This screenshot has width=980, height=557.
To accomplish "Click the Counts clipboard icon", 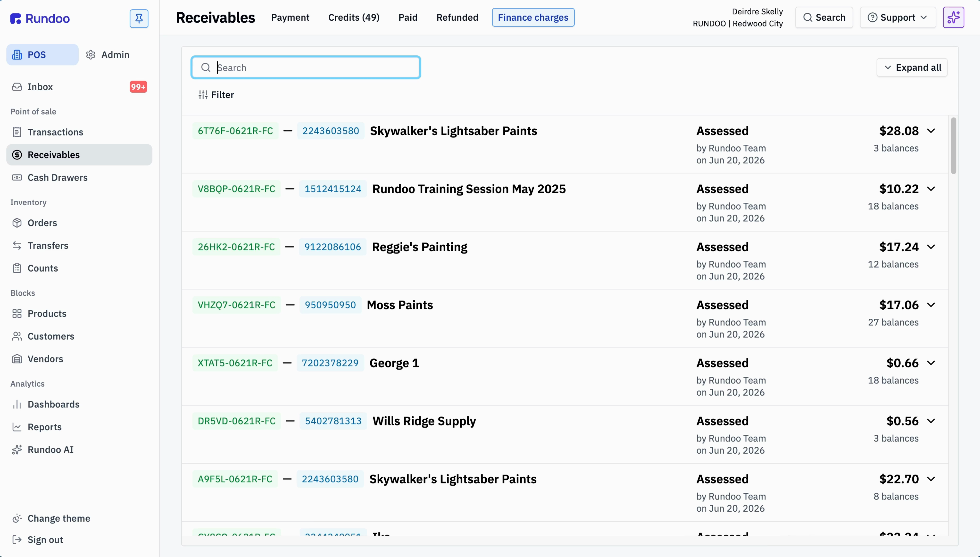I will pyautogui.click(x=17, y=268).
